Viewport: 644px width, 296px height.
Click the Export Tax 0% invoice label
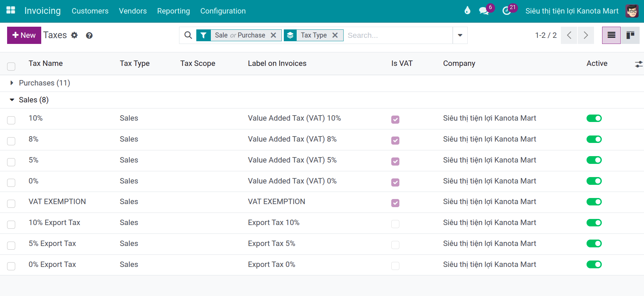[271, 265]
